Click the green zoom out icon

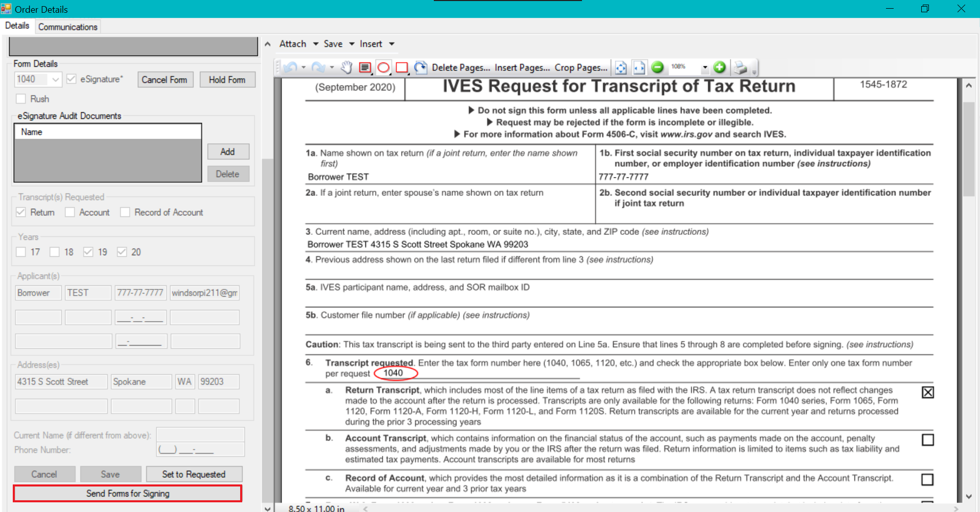tap(658, 67)
